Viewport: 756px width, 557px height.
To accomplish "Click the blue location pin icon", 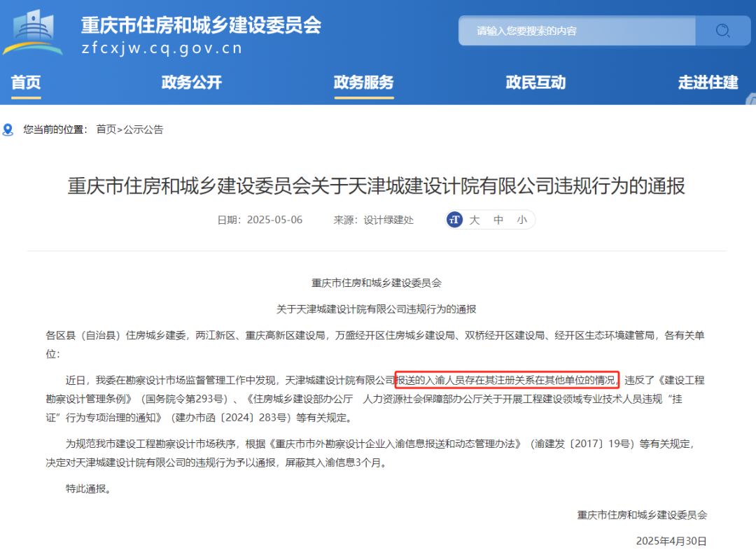I will pyautogui.click(x=8, y=129).
